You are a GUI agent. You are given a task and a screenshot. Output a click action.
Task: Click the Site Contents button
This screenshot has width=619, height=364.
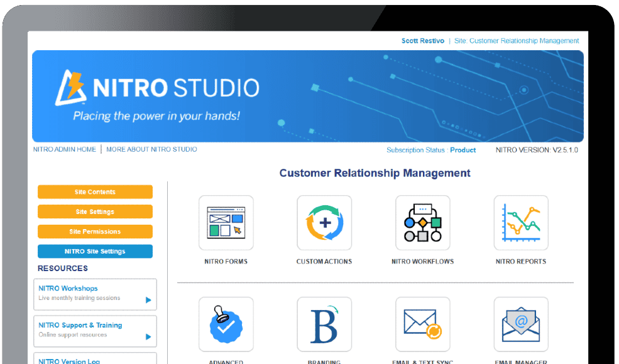click(x=95, y=192)
